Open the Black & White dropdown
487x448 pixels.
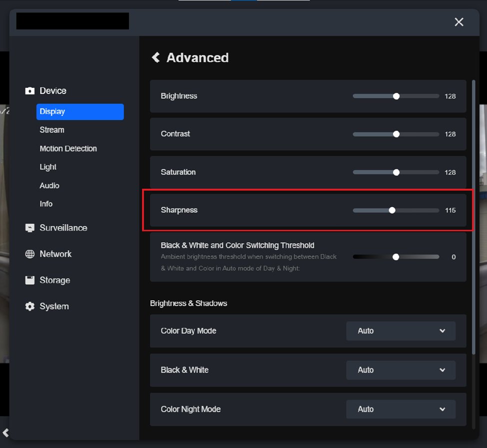click(x=401, y=370)
